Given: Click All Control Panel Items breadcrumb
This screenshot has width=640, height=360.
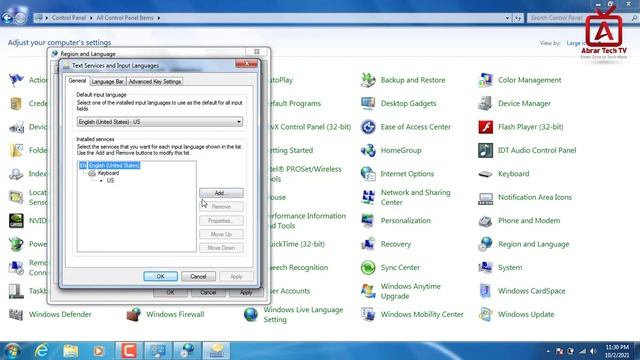Looking at the screenshot, I should click(x=125, y=18).
